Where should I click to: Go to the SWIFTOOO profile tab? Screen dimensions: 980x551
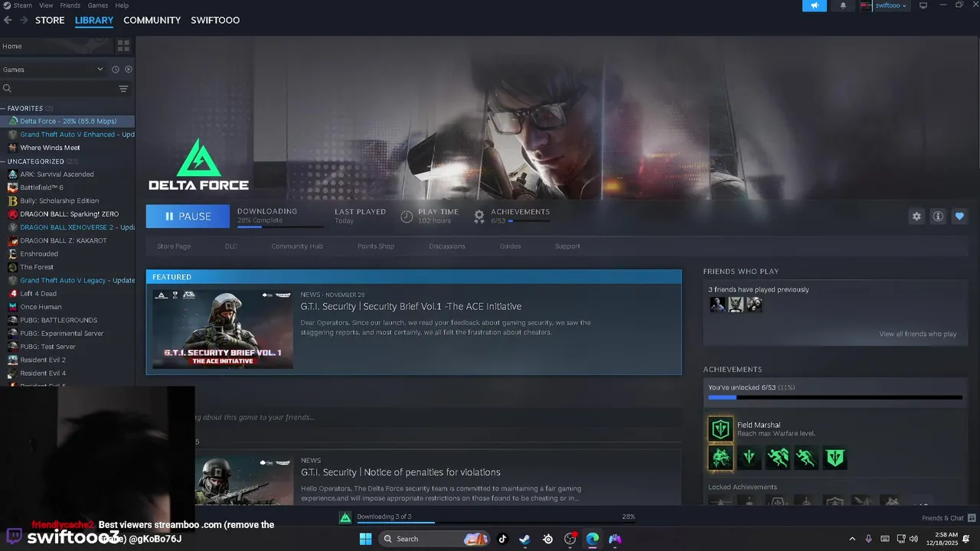click(x=215, y=20)
